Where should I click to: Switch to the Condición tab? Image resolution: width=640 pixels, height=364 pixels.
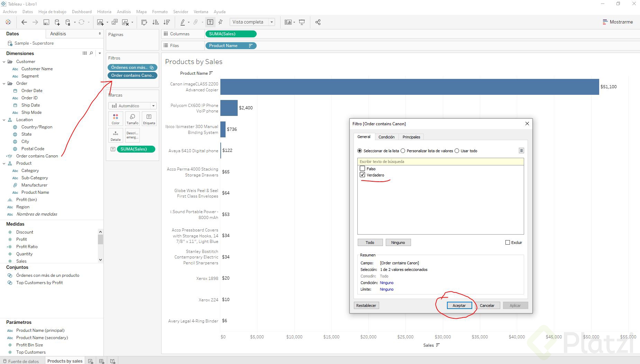click(386, 137)
